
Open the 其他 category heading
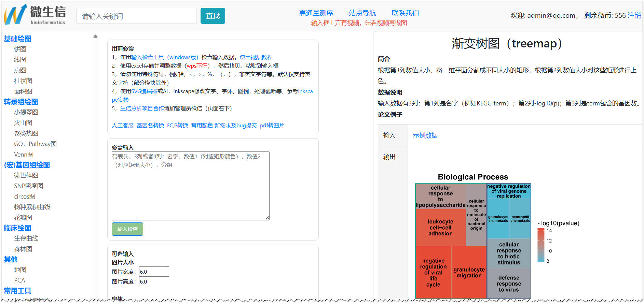coord(11,259)
